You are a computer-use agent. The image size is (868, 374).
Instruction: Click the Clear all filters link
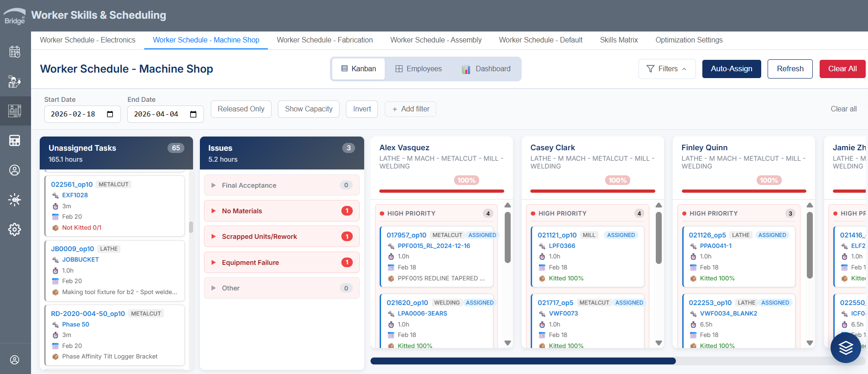[843, 109]
